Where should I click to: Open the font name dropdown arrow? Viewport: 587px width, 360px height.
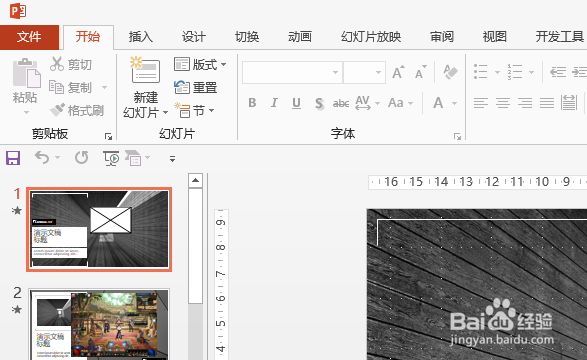tap(335, 73)
